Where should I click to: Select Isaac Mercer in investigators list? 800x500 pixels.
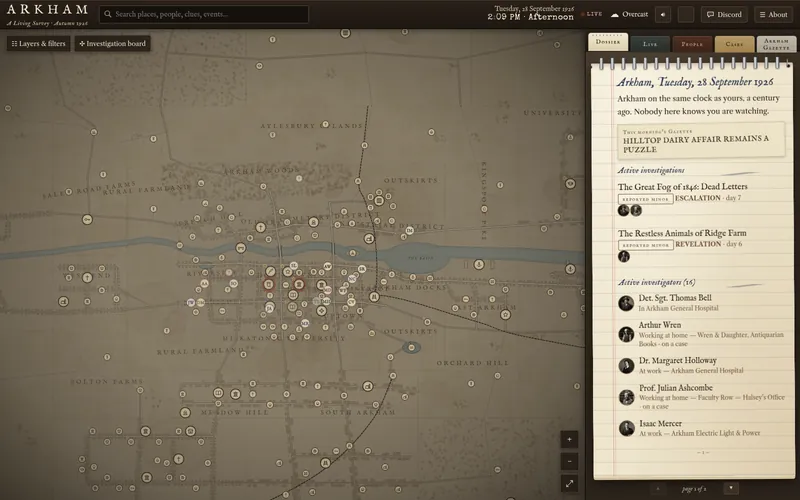pos(702,428)
